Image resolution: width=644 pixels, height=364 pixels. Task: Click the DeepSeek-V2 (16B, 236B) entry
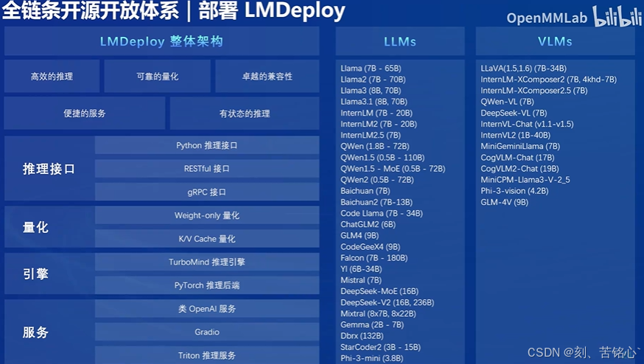pos(388,302)
